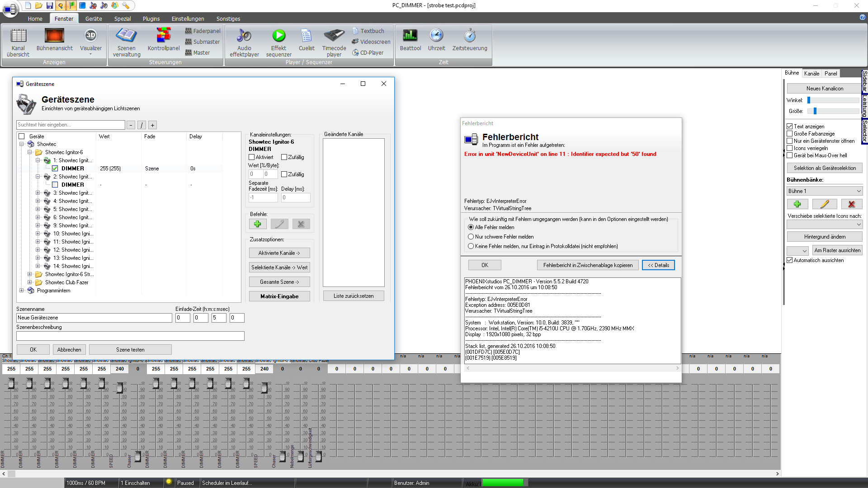868x488 pixels.
Task: Click Szene testen button
Action: coord(130,350)
